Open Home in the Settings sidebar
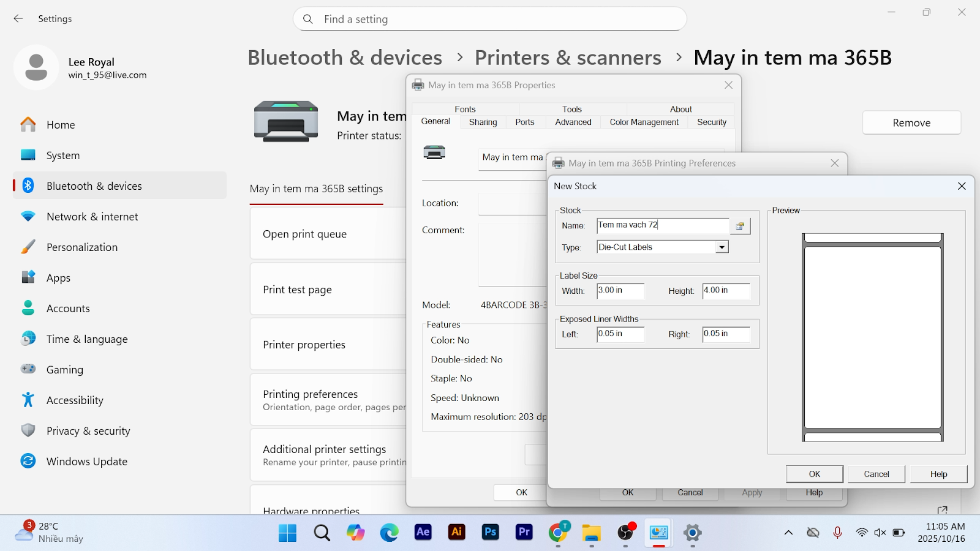Image resolution: width=980 pixels, height=551 pixels. tap(61, 125)
